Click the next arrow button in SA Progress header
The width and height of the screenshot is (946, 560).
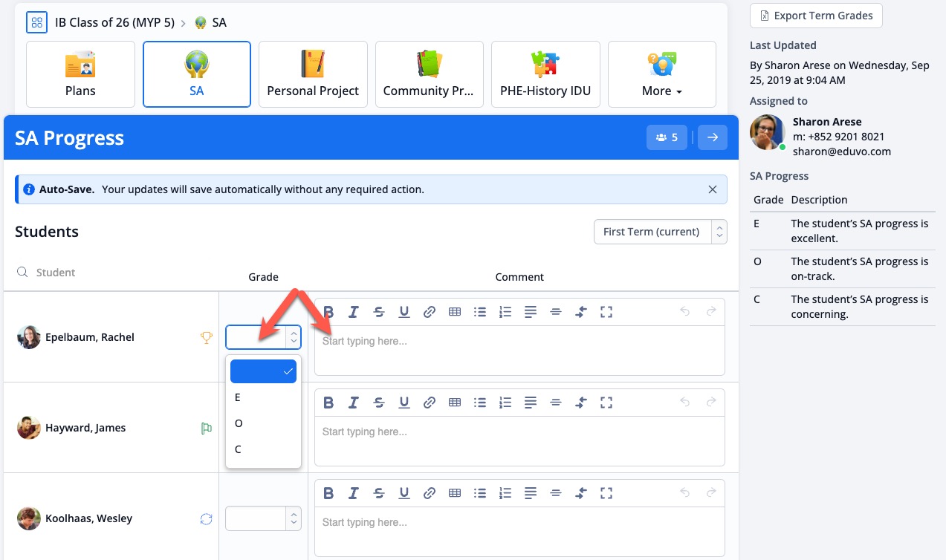point(713,137)
